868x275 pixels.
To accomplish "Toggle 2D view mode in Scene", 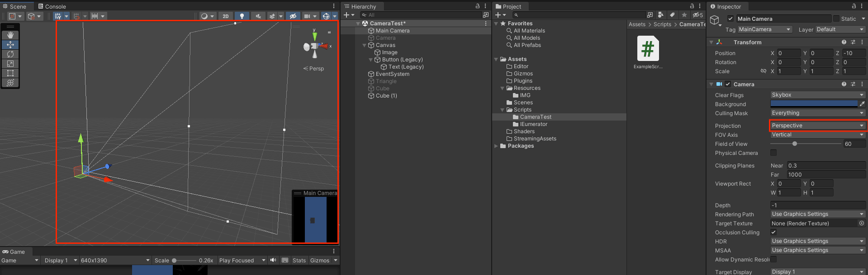I will (226, 16).
